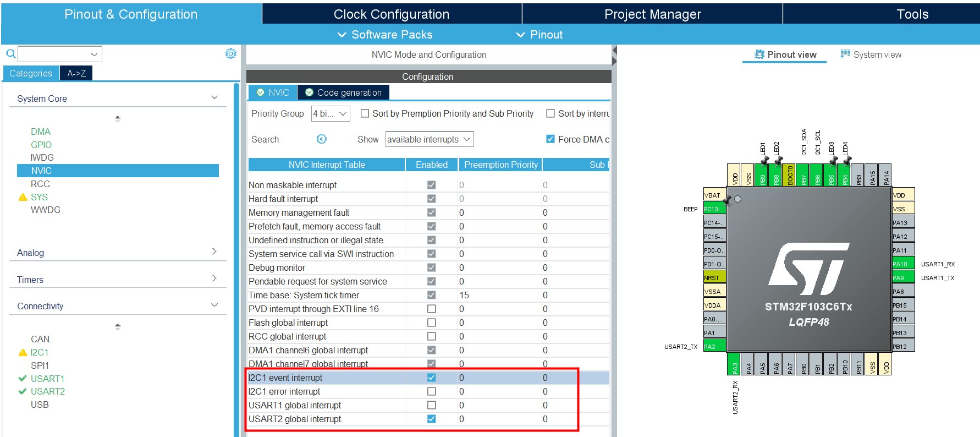Select pin PB12 on the chip
Image resolution: width=980 pixels, height=437 pixels.
coord(903,346)
